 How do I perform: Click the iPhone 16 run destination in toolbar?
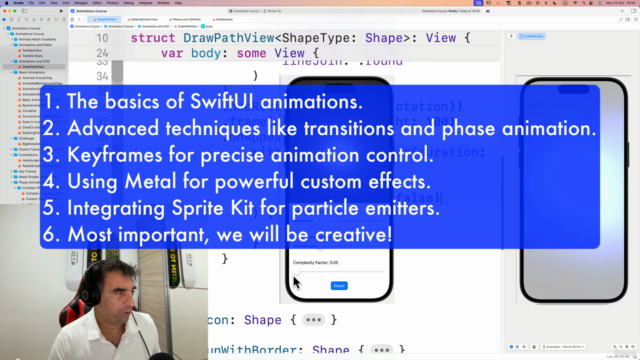pos(273,11)
